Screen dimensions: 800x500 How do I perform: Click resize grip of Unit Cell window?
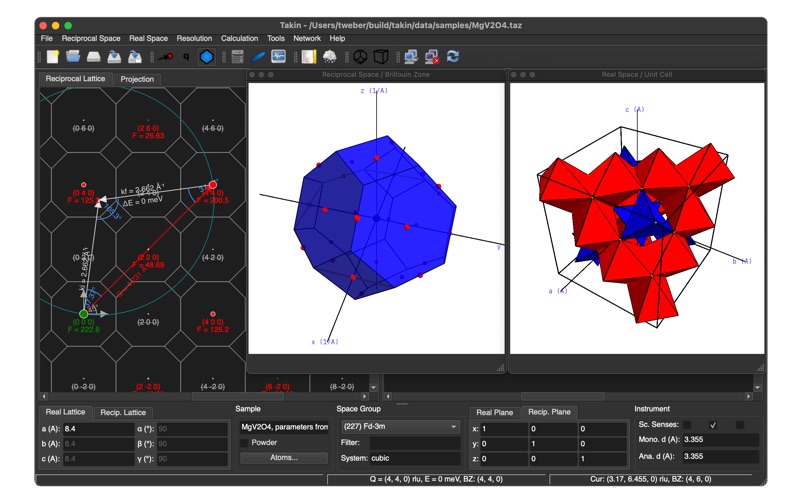(760, 367)
